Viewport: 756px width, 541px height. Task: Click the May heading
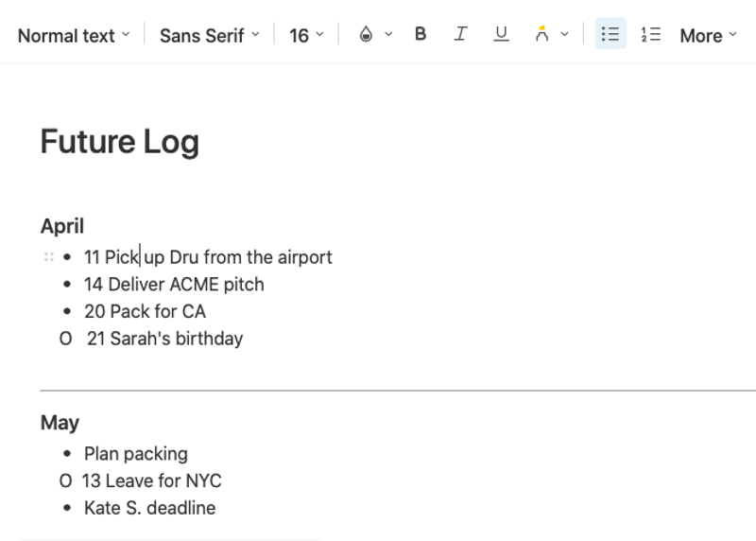60,423
